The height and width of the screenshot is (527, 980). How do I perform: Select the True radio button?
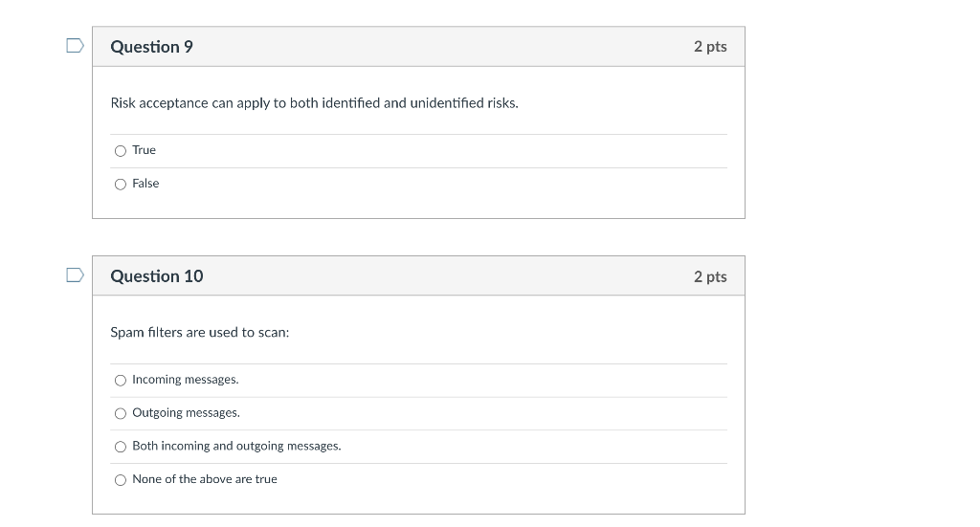point(121,151)
